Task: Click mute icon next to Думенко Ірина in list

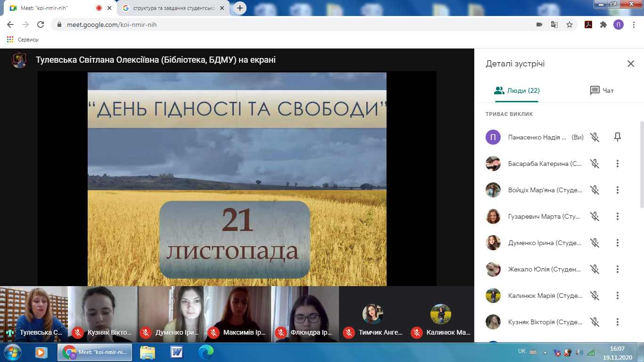Action: click(595, 243)
